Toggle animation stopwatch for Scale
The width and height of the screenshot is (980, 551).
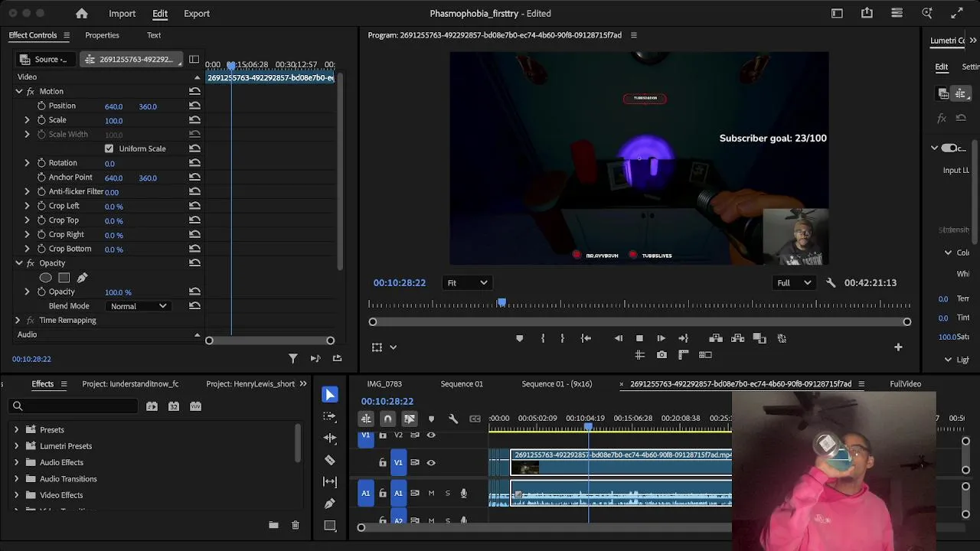pos(41,120)
